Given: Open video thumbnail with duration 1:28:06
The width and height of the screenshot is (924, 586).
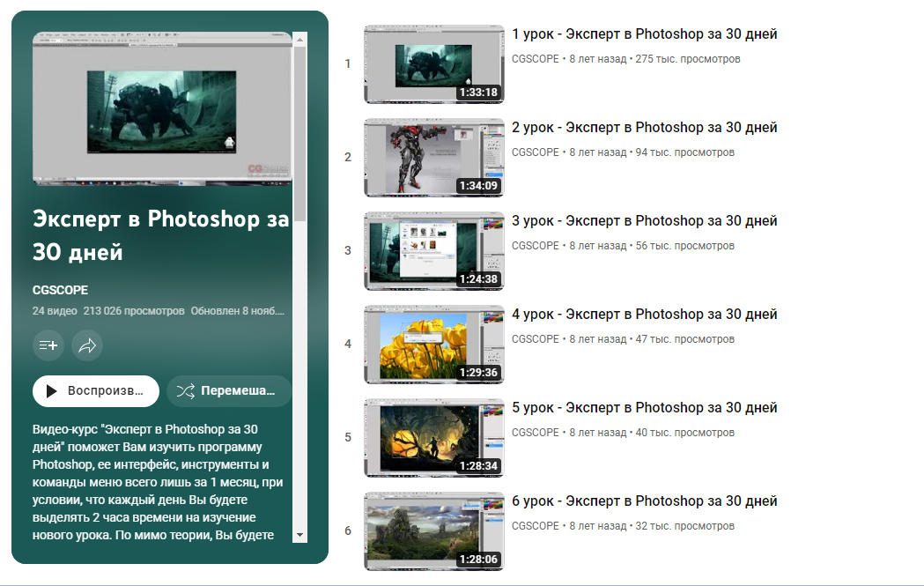Looking at the screenshot, I should [x=434, y=531].
